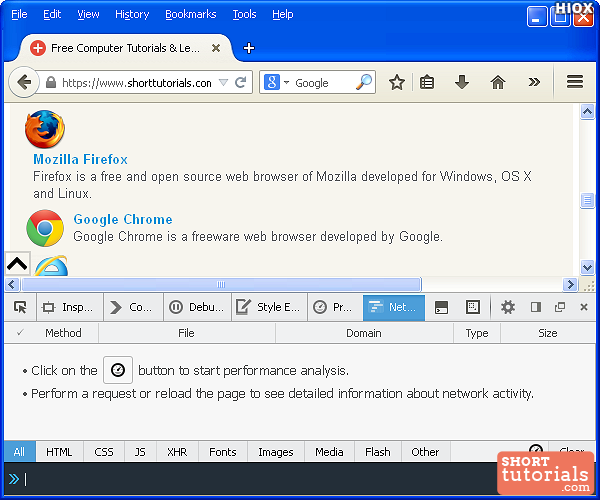Switch to the Style Editor tab
This screenshot has width=600, height=500.
coord(269,307)
